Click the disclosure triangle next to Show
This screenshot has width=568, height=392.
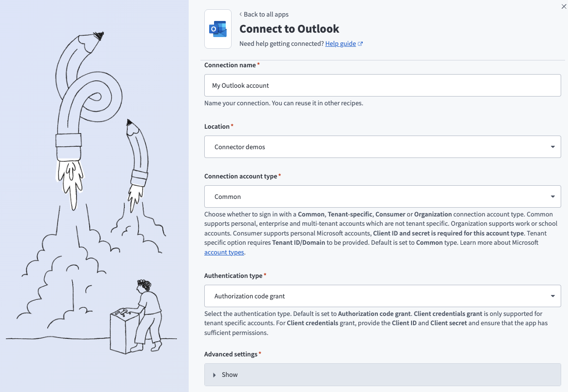click(x=215, y=374)
